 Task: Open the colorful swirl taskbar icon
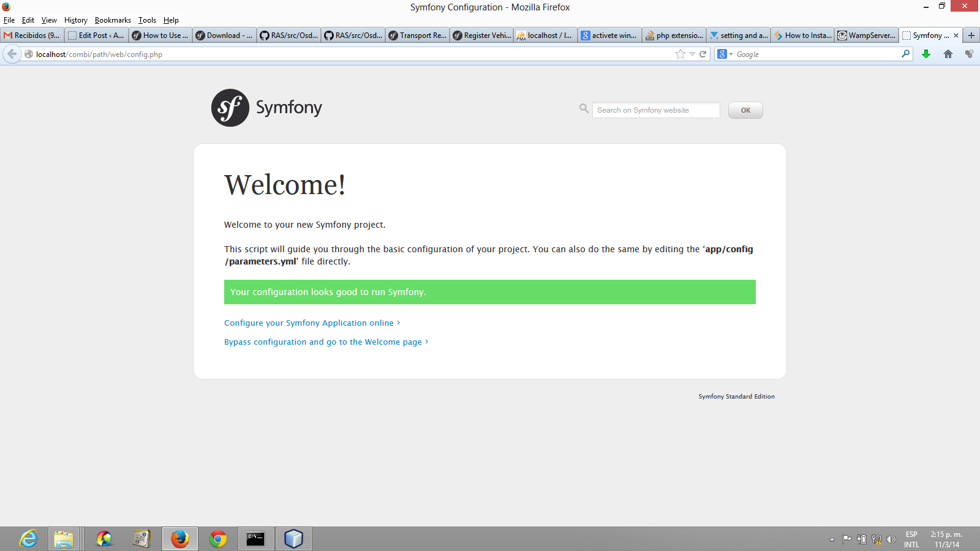coord(105,539)
